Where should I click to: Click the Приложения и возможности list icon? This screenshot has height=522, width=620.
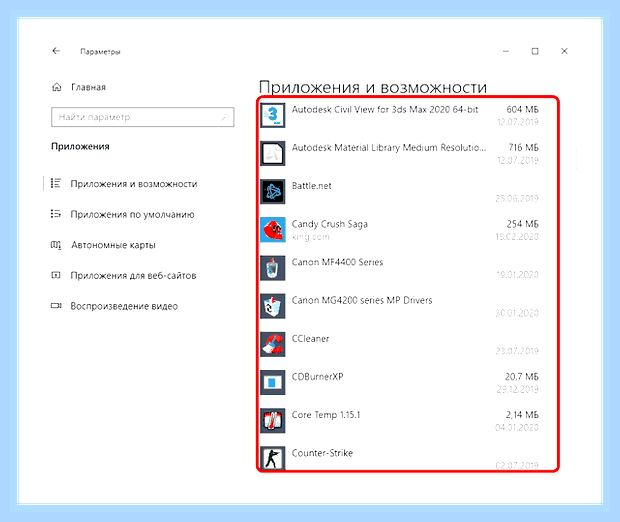[x=56, y=183]
